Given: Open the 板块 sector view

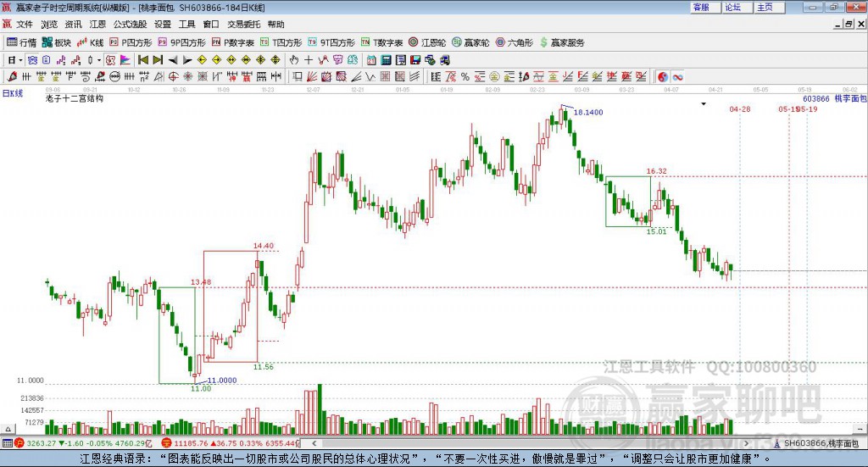Looking at the screenshot, I should click(57, 42).
